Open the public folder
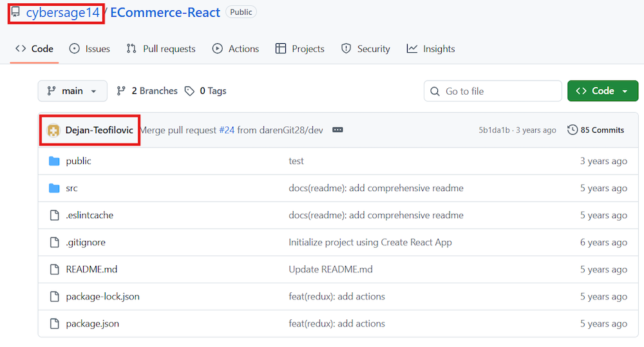The width and height of the screenshot is (644, 347). click(x=79, y=161)
